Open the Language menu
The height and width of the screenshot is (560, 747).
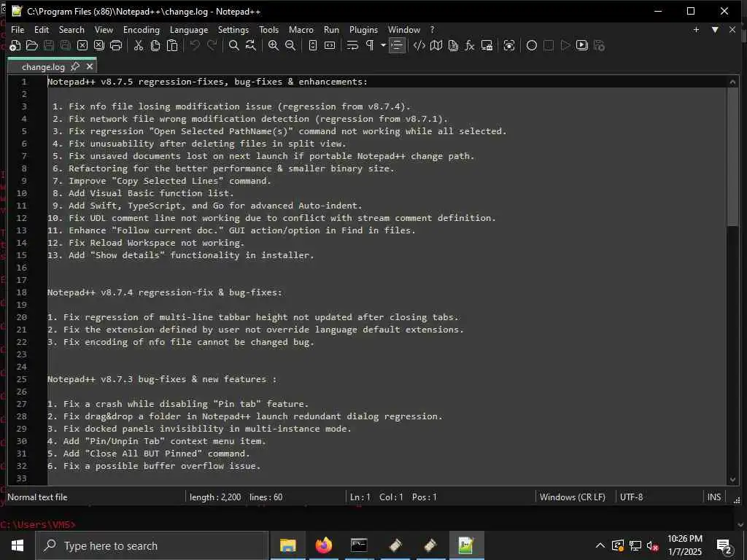point(189,29)
